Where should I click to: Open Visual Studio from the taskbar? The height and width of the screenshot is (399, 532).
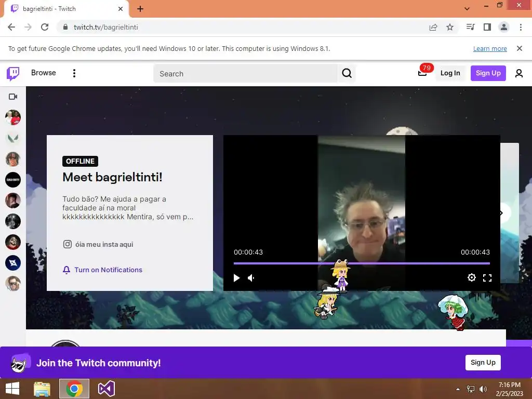(x=106, y=389)
